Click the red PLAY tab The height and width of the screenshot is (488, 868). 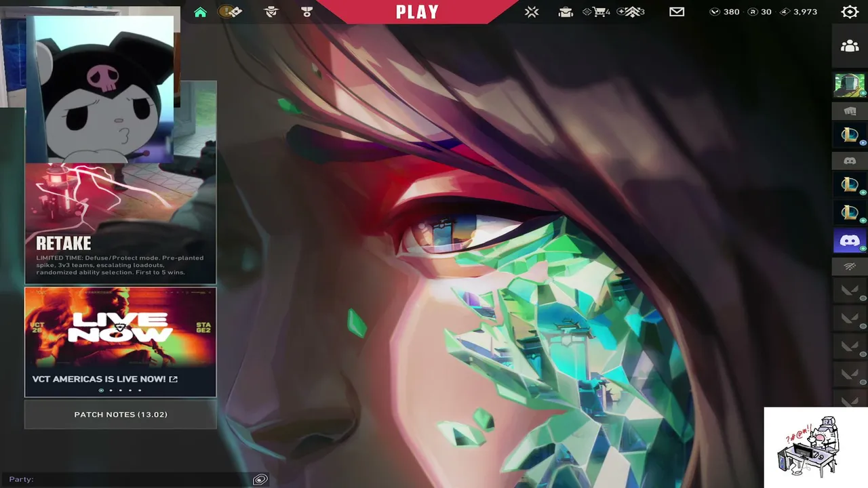tap(417, 12)
